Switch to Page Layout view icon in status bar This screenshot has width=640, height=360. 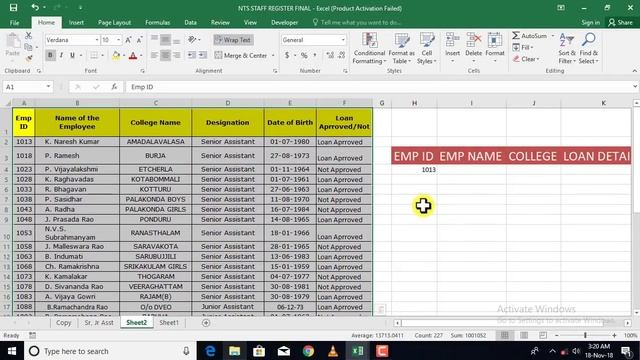524,335
